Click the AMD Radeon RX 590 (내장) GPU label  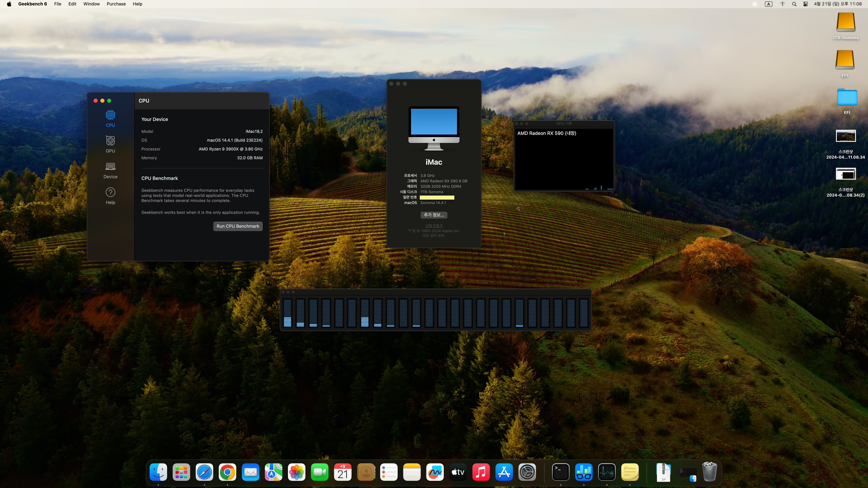pyautogui.click(x=547, y=133)
